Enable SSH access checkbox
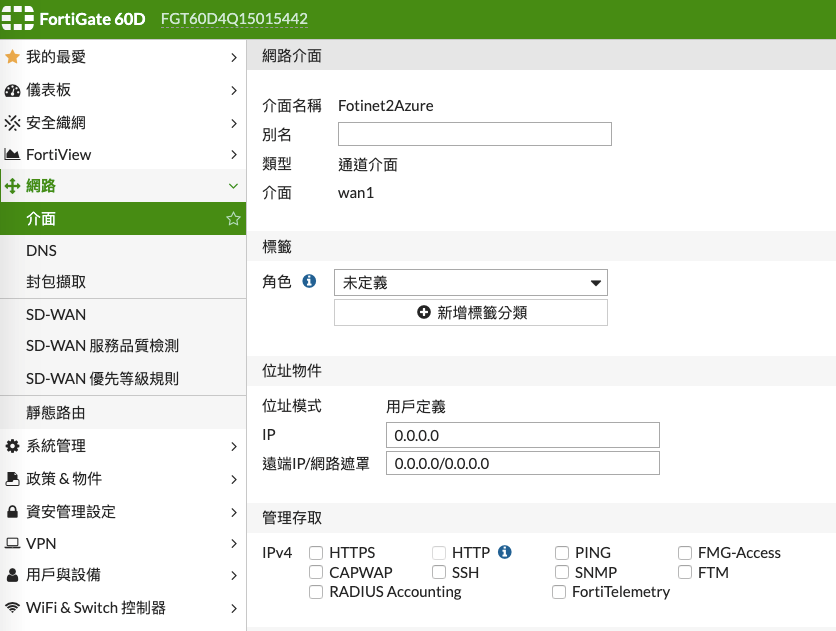This screenshot has width=836, height=631. (x=439, y=572)
